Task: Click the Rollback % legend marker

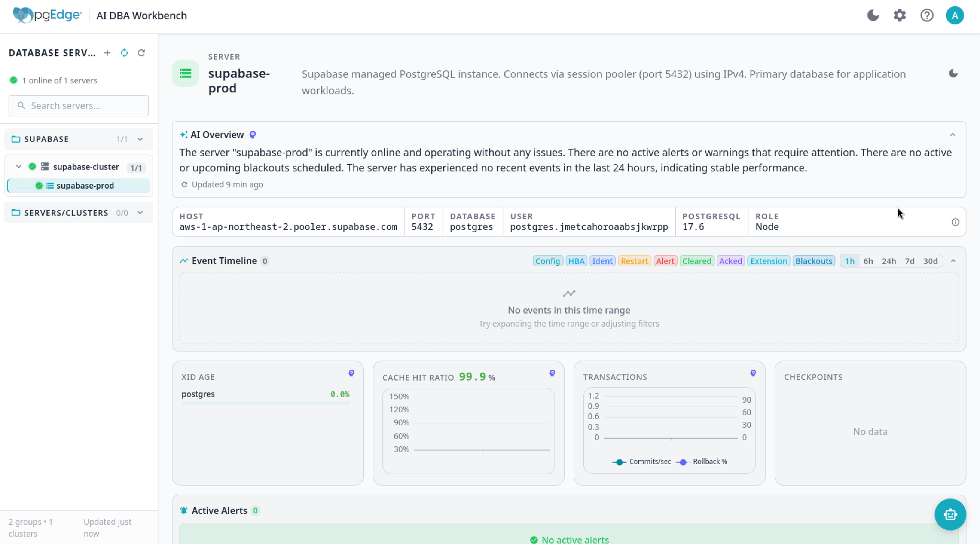Action: (683, 462)
